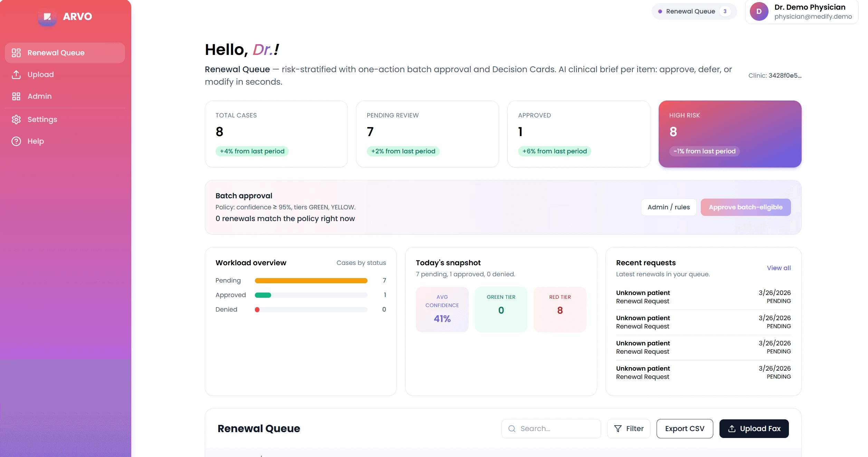Click Export CSV button
Image resolution: width=868 pixels, height=457 pixels.
tap(684, 429)
